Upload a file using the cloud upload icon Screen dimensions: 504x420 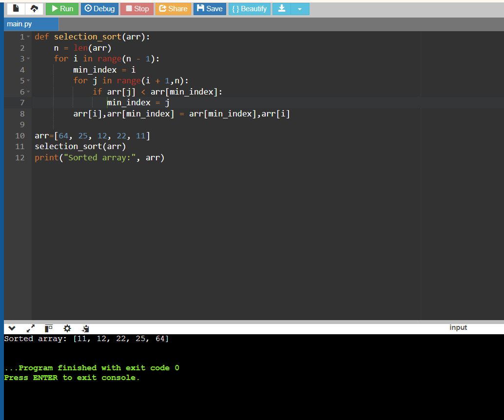click(34, 9)
